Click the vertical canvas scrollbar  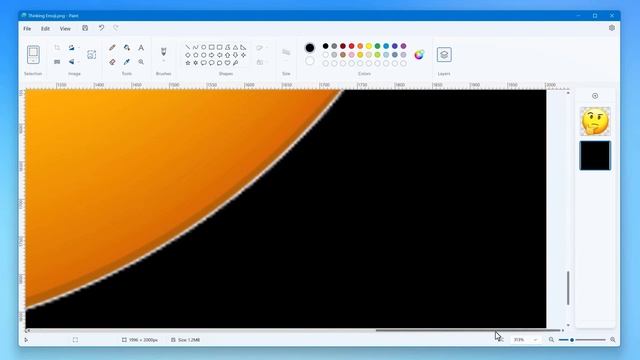point(568,288)
